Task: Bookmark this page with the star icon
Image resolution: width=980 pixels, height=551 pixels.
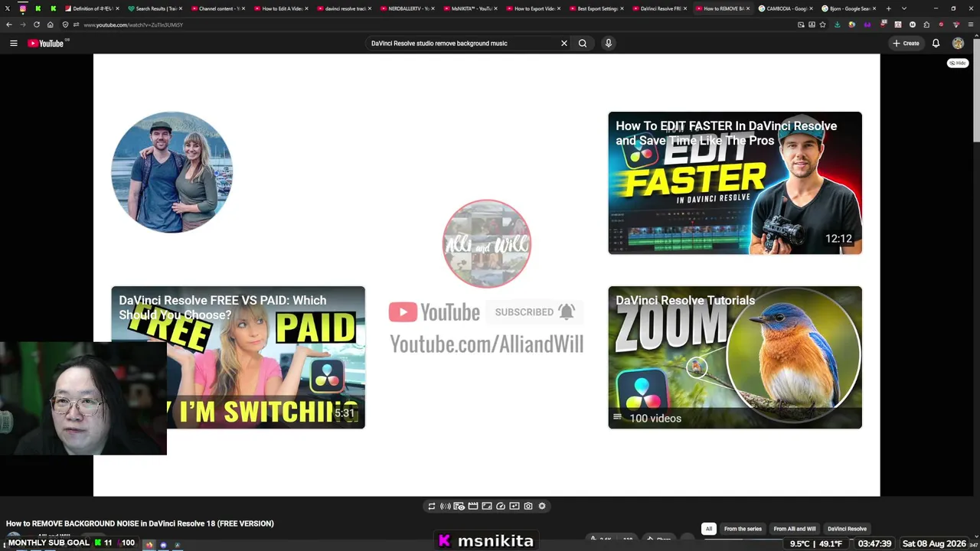Action: point(823,24)
